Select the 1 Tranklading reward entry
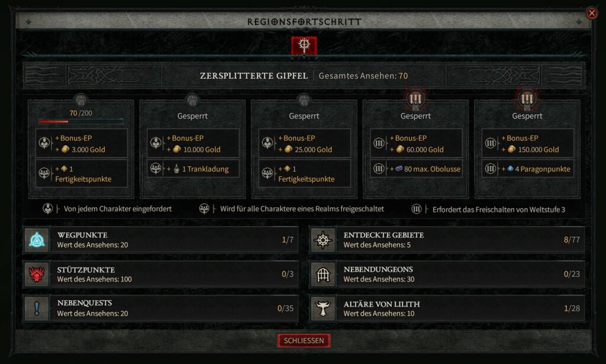606x364 pixels. [x=193, y=169]
